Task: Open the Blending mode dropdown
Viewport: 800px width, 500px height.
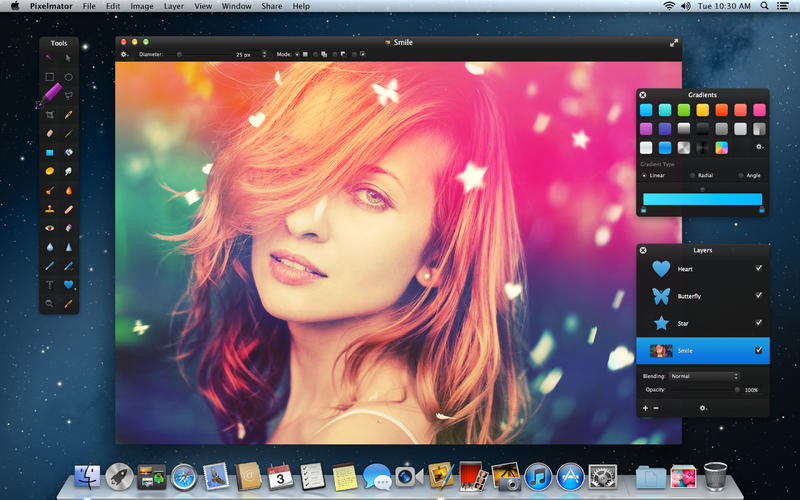Action: tap(704, 376)
